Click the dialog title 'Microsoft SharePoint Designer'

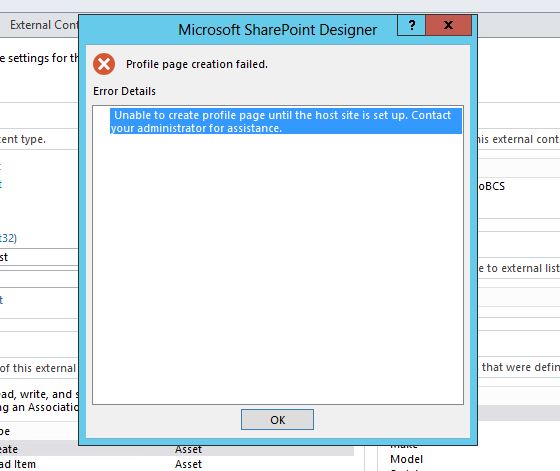point(278,30)
